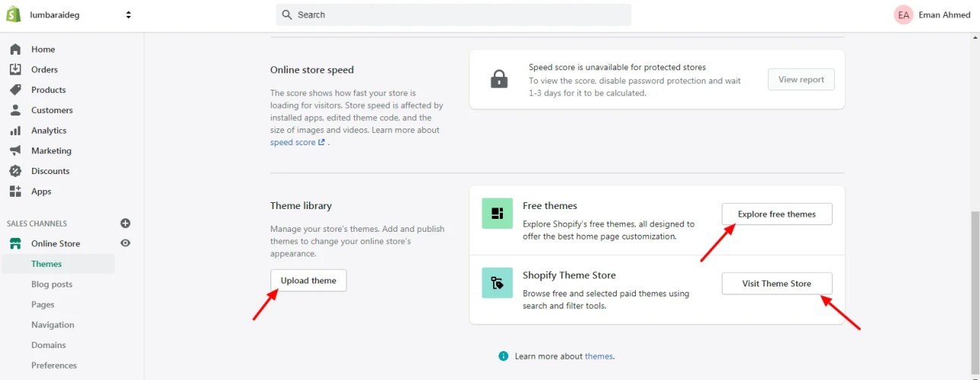Follow the speed score link
Screen dimensions: 980x380
(x=297, y=142)
